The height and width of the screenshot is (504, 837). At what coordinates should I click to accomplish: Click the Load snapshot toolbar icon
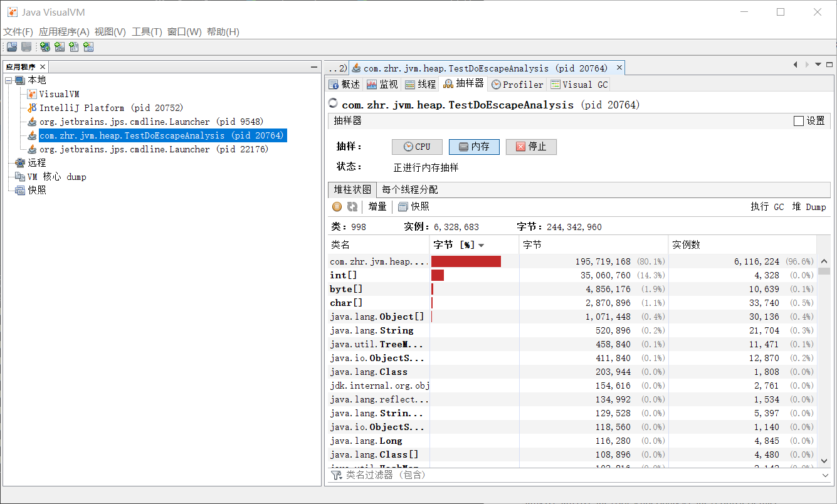point(13,47)
